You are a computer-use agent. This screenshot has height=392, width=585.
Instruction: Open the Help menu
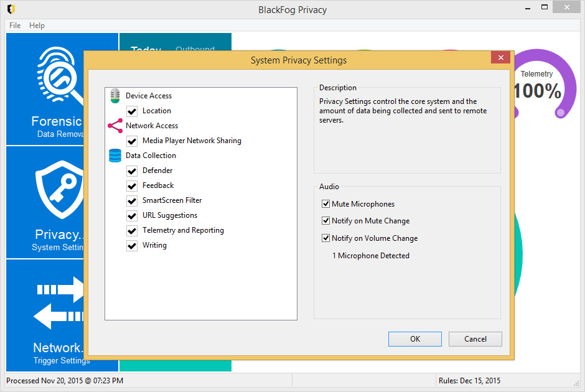(x=37, y=26)
